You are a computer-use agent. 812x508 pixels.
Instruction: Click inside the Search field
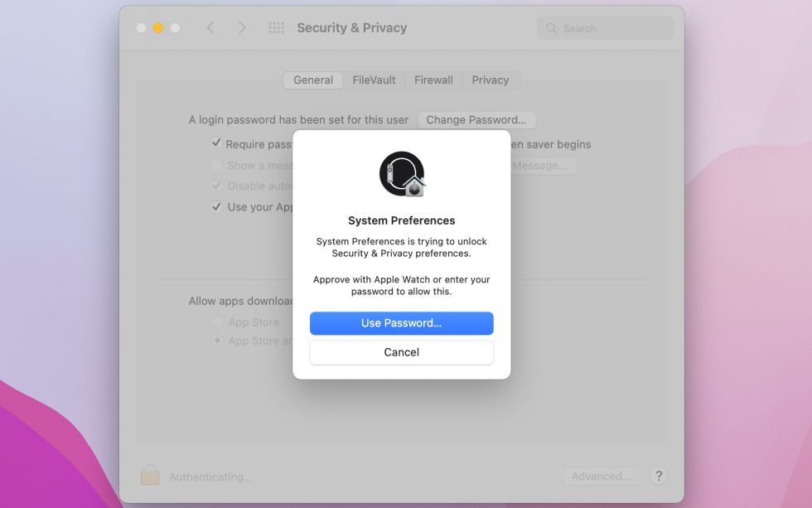coord(605,27)
